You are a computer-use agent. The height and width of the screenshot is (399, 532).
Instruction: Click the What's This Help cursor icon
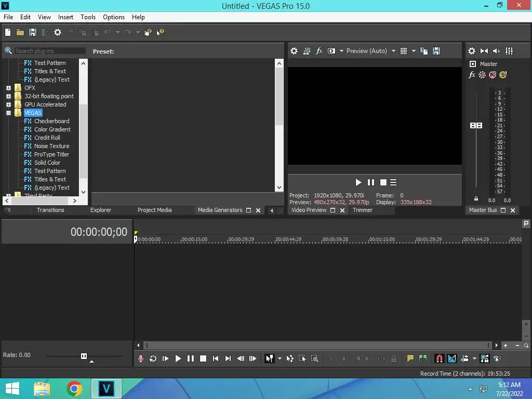point(160,32)
